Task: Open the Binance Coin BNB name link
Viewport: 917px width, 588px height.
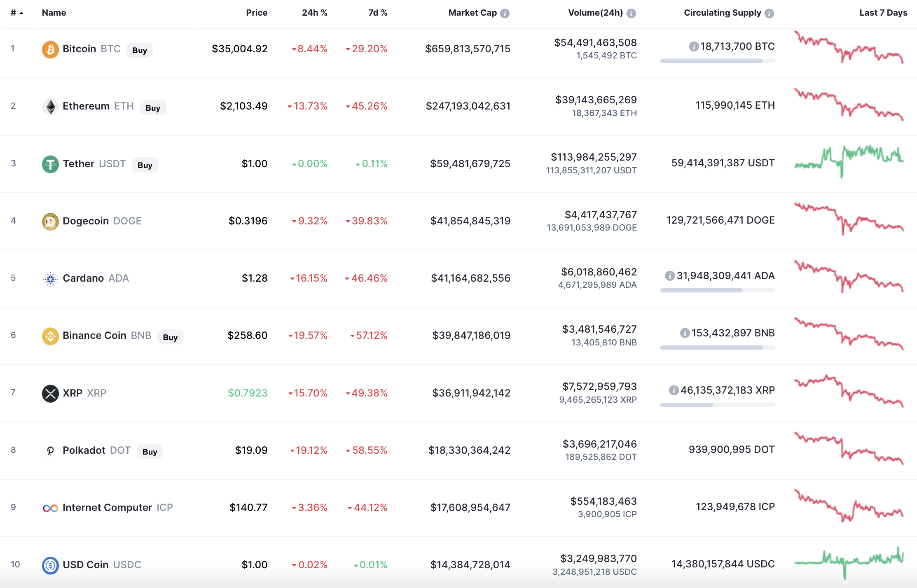Action: pos(107,336)
